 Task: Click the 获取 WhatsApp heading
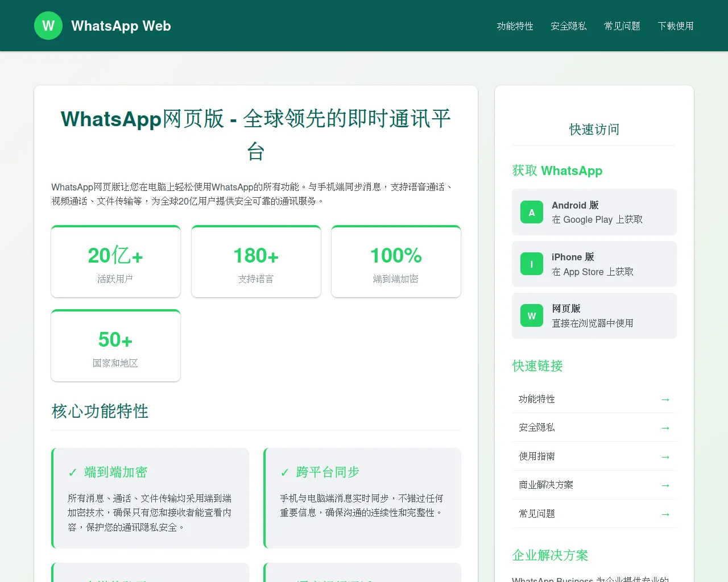click(557, 171)
